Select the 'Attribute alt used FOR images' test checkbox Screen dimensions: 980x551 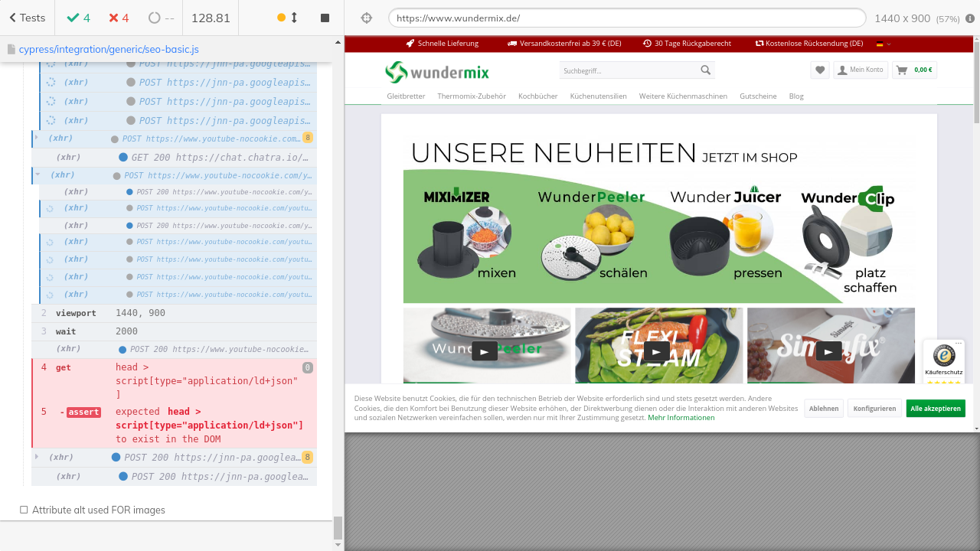tap(24, 510)
